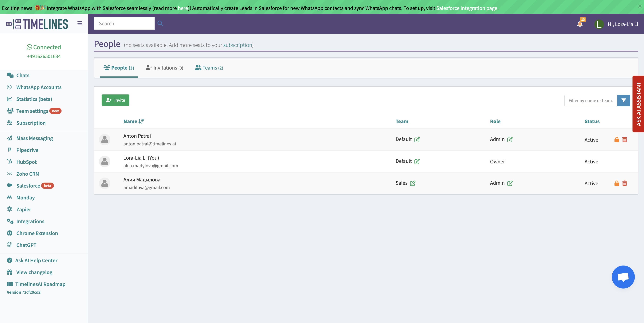This screenshot has width=644, height=323.
Task: Open the blue chat support bubble
Action: 623,277
